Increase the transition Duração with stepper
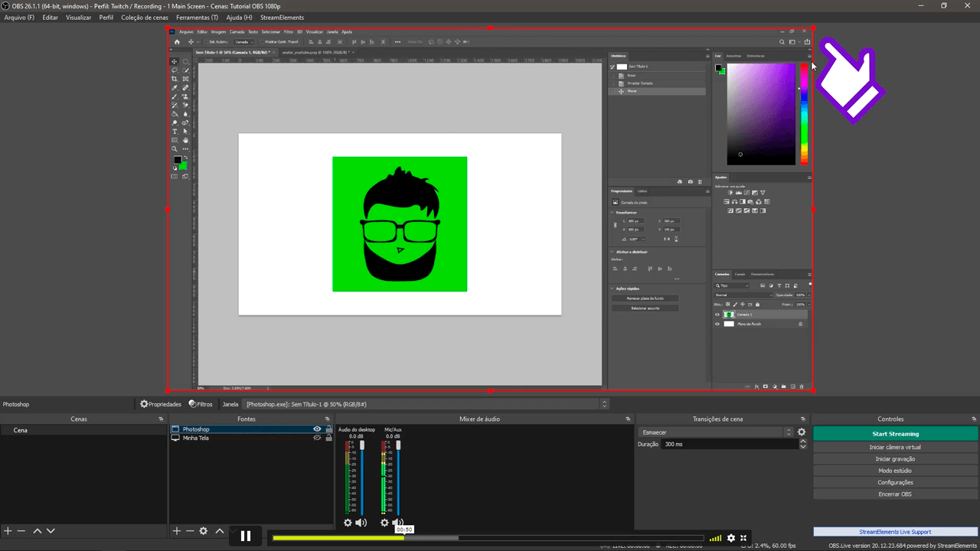980x551 pixels. tap(802, 442)
